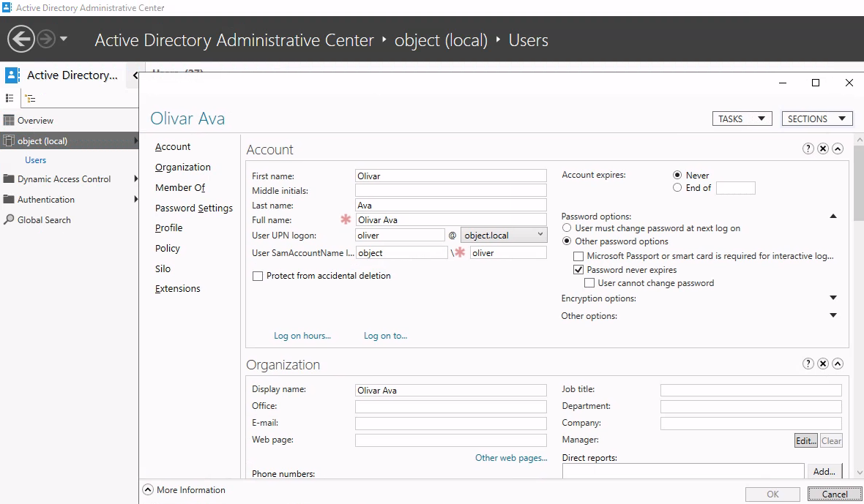Open Log on to link
Screen dimensions: 864x504
pyautogui.click(x=385, y=336)
